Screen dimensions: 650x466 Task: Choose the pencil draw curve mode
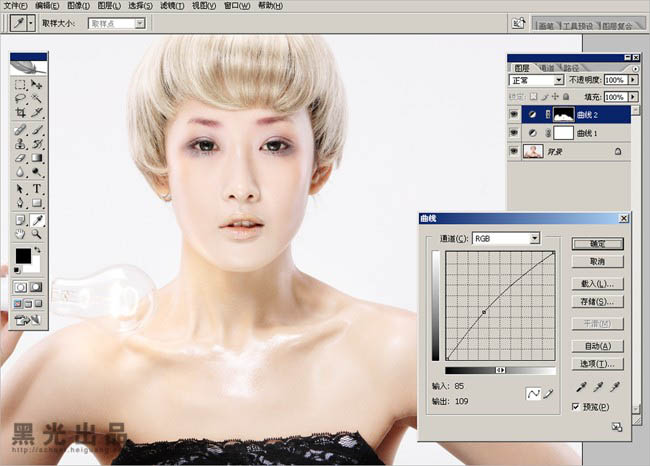(548, 393)
